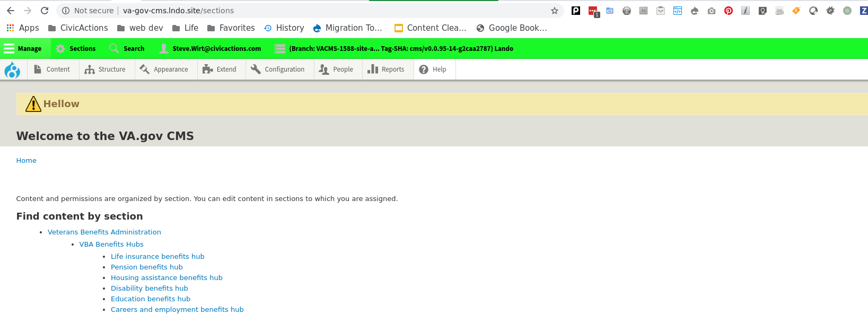Open the Google Book... bookmark
Viewport: 868px width, 314px height.
pos(512,28)
